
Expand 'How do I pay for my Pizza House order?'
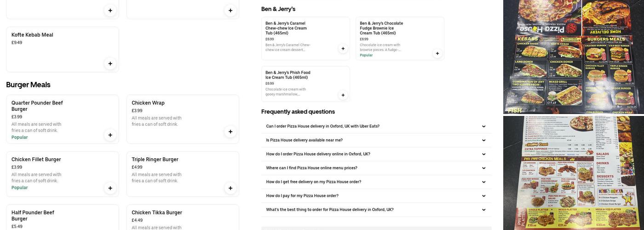(x=483, y=196)
